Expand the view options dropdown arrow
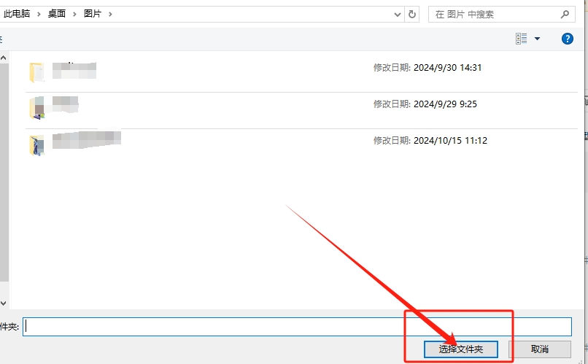This screenshot has width=588, height=364. tap(538, 39)
